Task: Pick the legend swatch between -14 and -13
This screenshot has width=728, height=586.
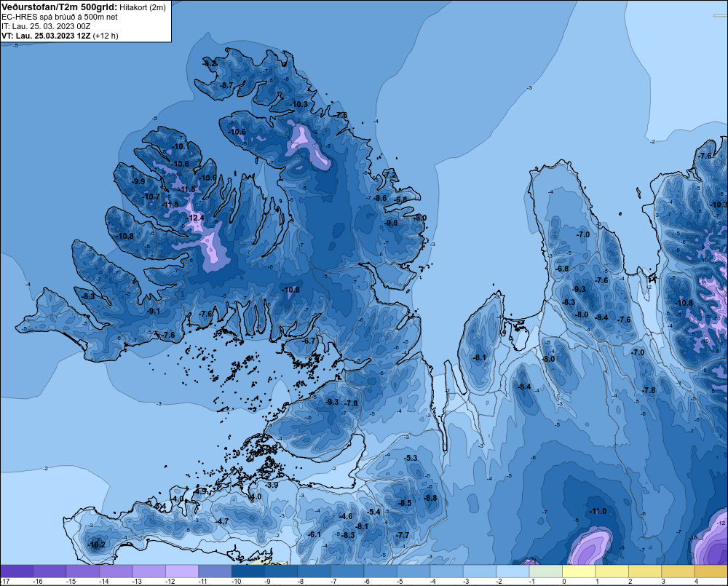Action: click(x=116, y=571)
